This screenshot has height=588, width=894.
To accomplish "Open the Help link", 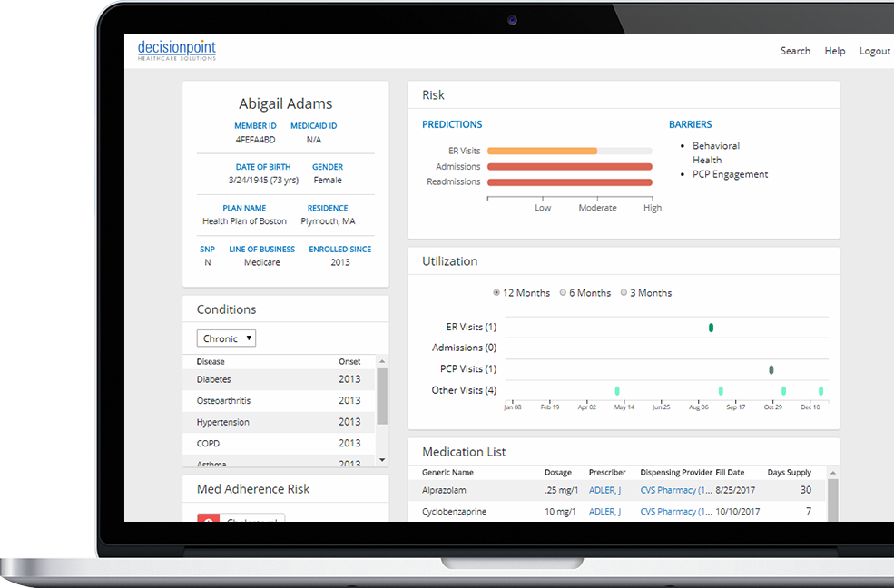I will (x=835, y=51).
